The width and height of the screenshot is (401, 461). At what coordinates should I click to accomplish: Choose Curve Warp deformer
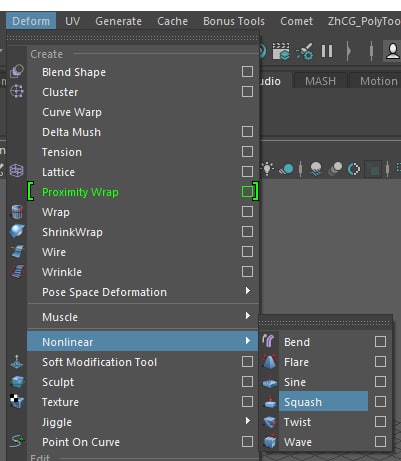click(72, 112)
